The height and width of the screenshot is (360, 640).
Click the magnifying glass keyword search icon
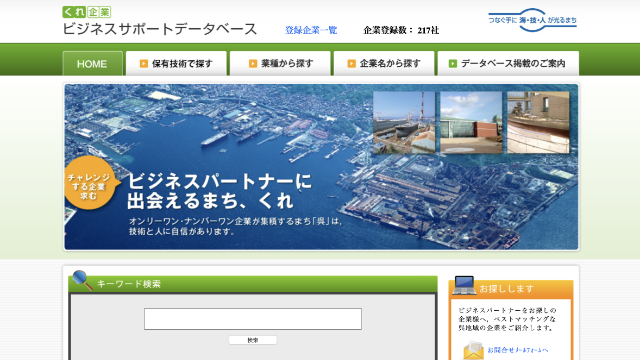click(82, 280)
